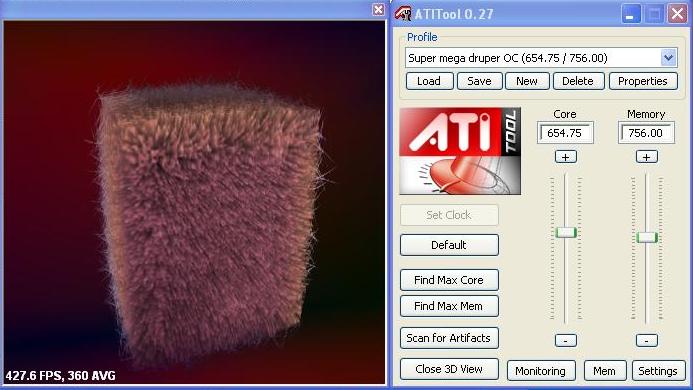Decrease Memory clock with minus button

(647, 340)
